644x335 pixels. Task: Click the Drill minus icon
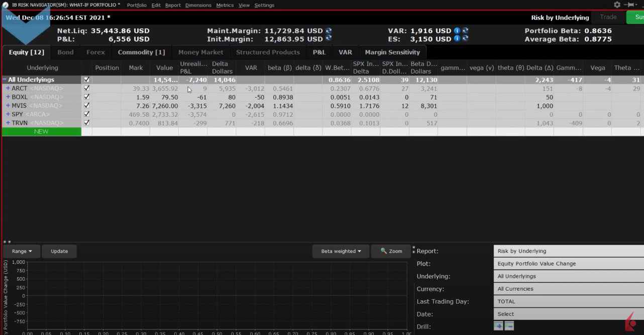click(x=509, y=326)
